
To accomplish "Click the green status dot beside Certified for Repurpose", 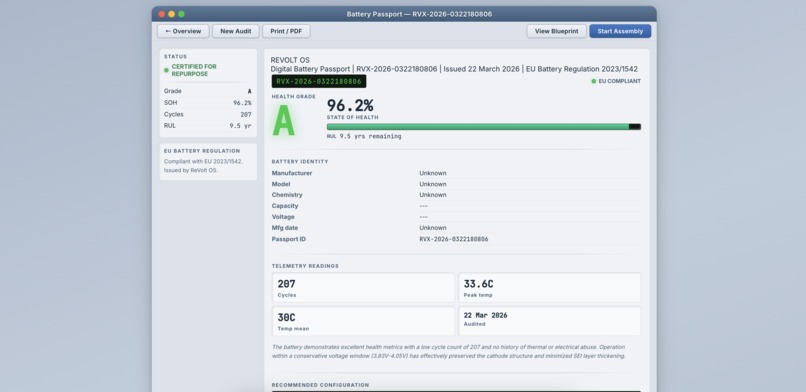I will (166, 70).
